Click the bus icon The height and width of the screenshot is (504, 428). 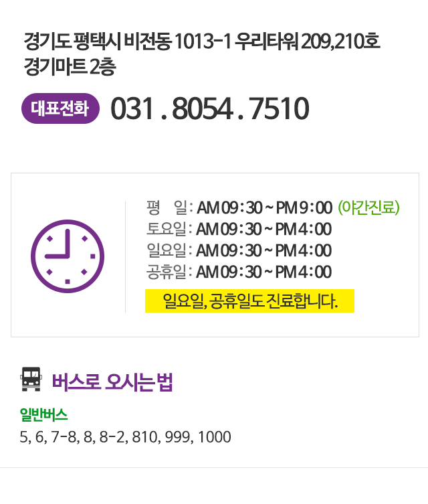click(31, 379)
